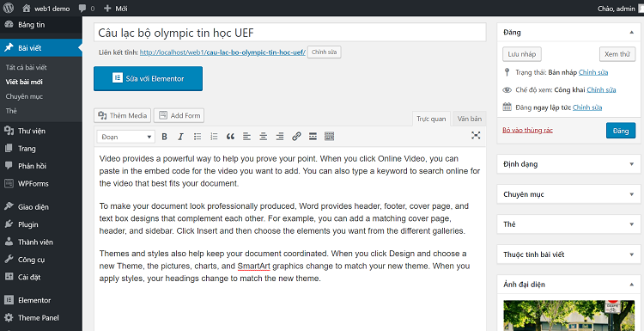Insert a bulleted list
This screenshot has width=644, height=331.
pos(197,137)
